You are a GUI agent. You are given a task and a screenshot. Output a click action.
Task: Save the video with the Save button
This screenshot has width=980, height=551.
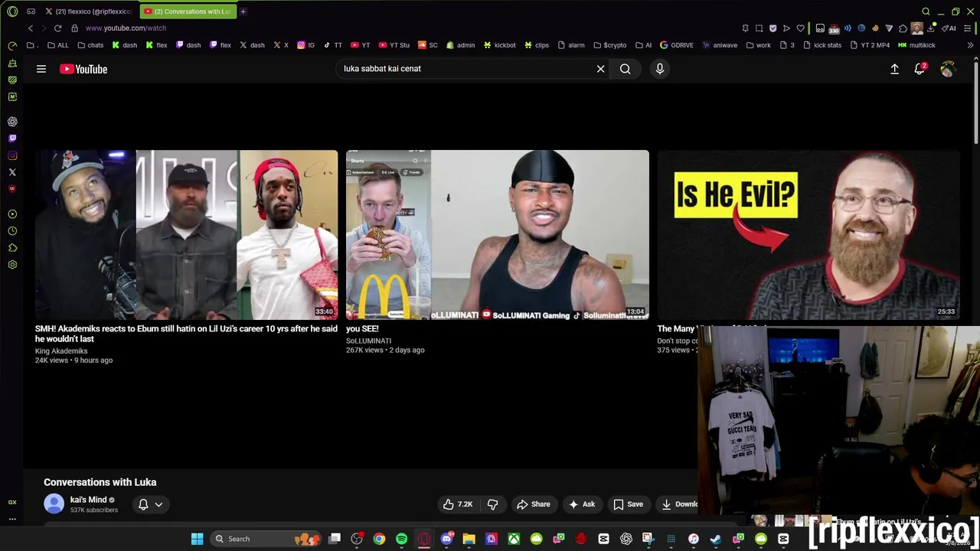[628, 504]
